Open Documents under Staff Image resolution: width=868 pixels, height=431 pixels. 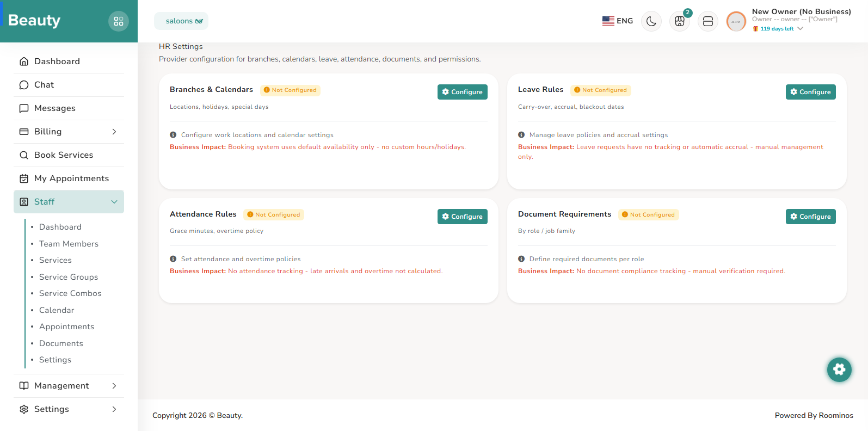pos(61,343)
